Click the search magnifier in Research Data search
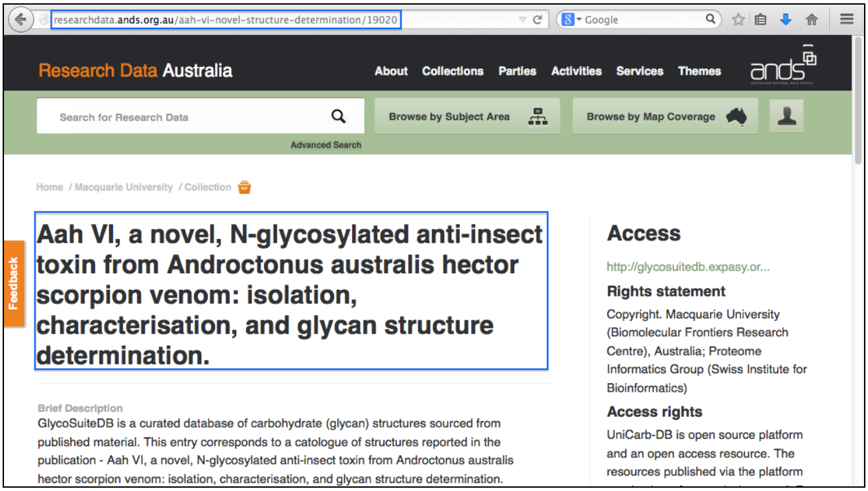The image size is (868, 491). click(x=338, y=117)
